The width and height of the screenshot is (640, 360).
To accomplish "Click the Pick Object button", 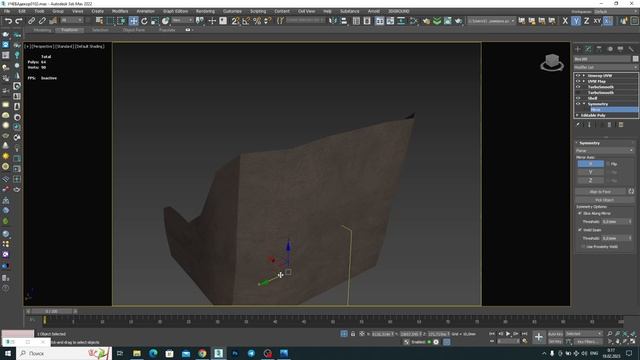I will [604, 200].
